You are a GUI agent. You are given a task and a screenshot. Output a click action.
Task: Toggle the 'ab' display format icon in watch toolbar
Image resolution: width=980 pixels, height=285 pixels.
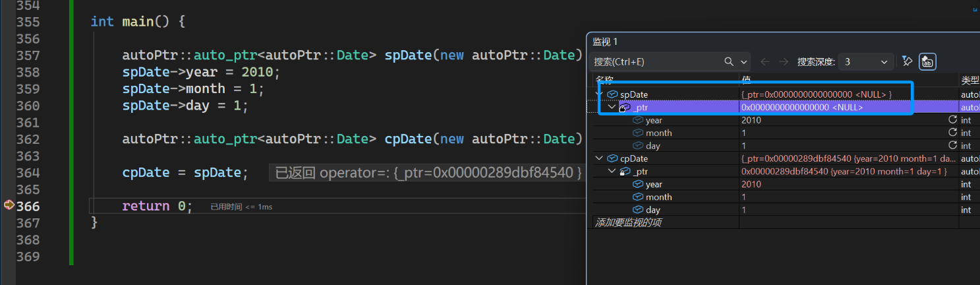927,61
